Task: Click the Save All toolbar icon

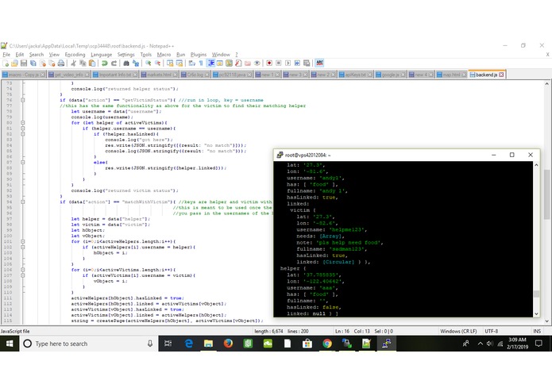Action: 33,63
